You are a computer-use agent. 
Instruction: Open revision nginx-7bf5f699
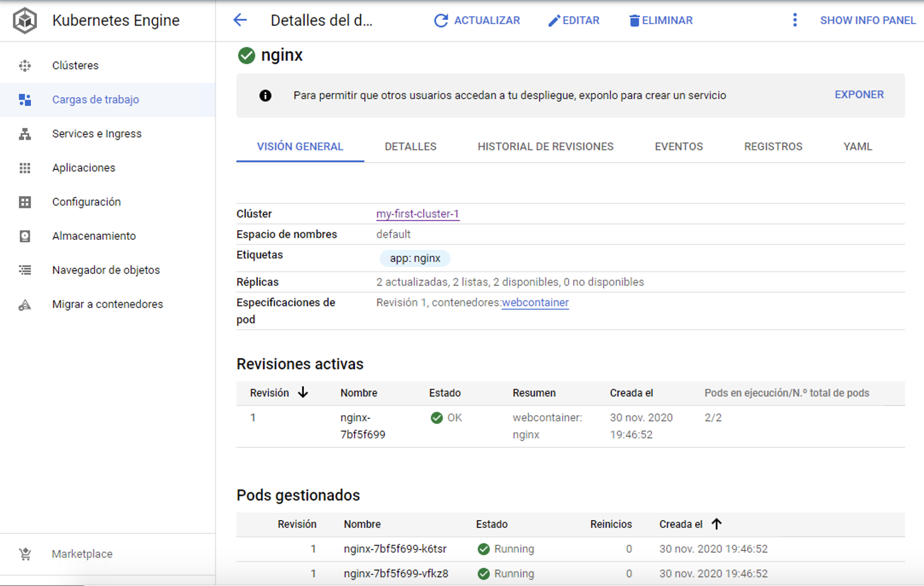click(363, 426)
